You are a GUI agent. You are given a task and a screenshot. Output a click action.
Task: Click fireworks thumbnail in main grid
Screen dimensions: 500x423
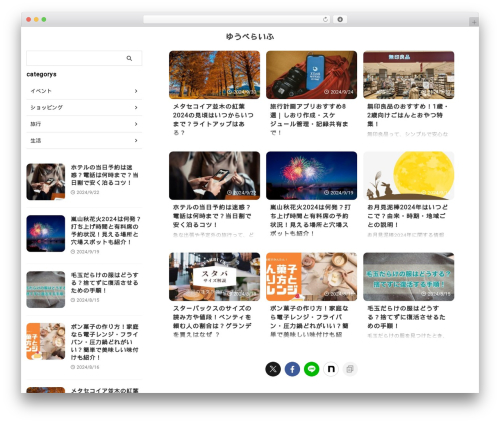[311, 176]
